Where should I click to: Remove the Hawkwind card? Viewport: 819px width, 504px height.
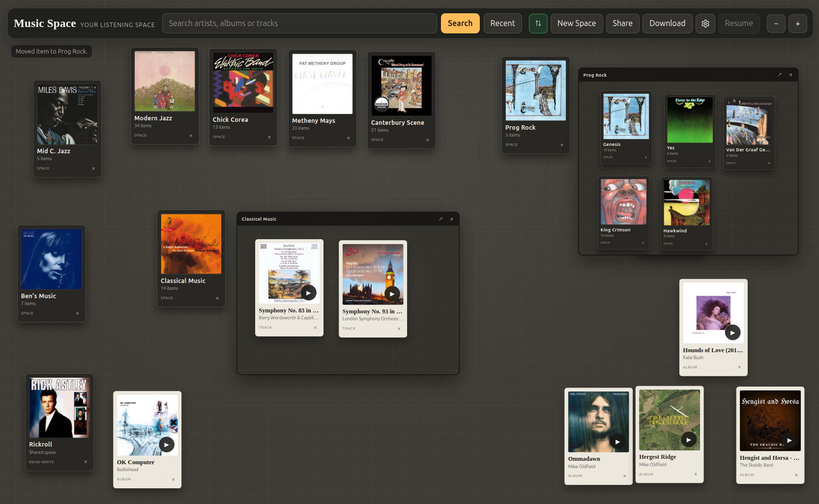[706, 244]
